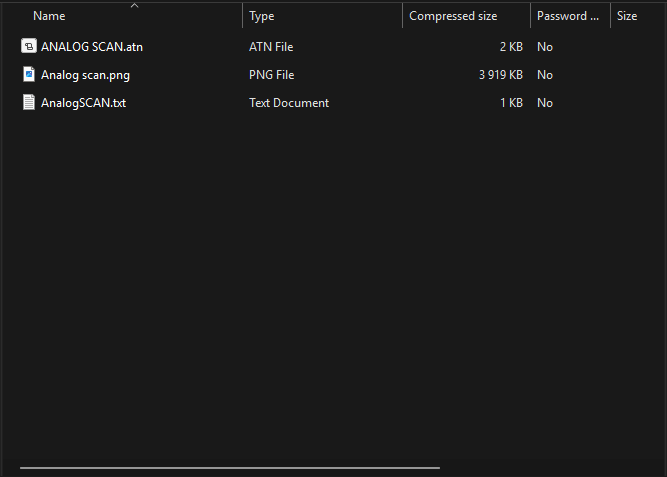Image resolution: width=667 pixels, height=477 pixels.
Task: Click the 1 KB compressed size value
Action: coord(511,103)
